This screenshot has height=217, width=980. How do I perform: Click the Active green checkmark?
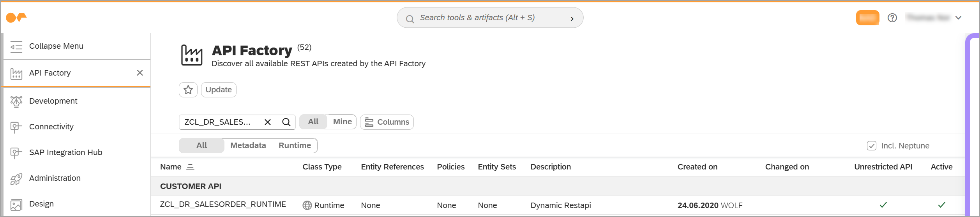coord(942,205)
